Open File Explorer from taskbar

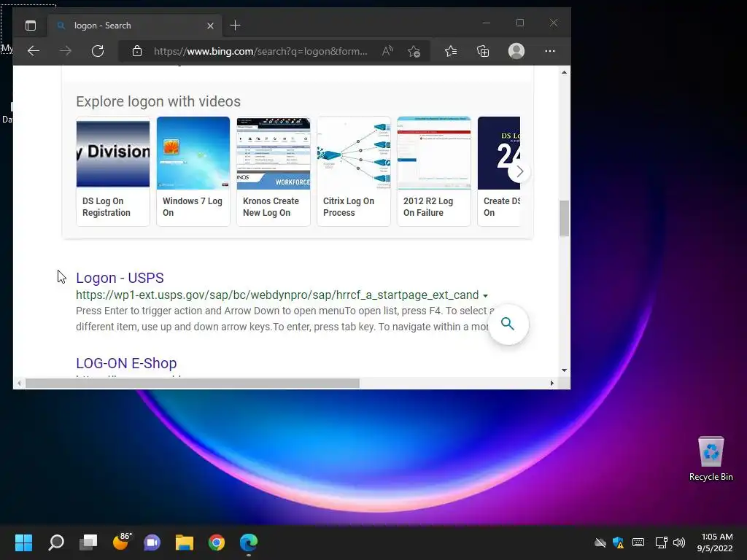(185, 542)
